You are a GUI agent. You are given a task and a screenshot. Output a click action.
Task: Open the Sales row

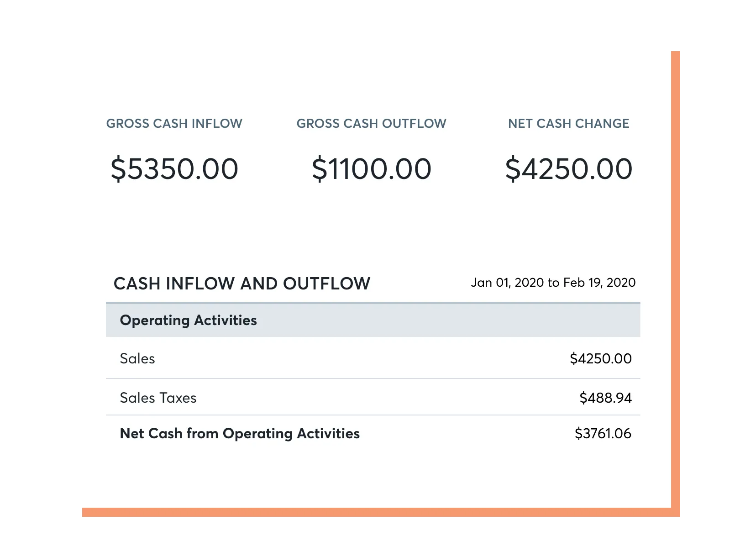[x=137, y=359]
